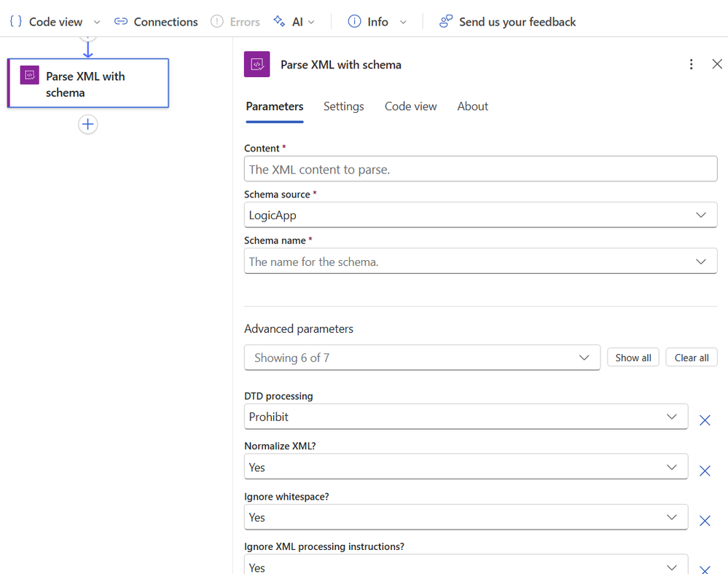Open the three-dot more options menu
Screen dimensions: 728x574
pyautogui.click(x=691, y=64)
